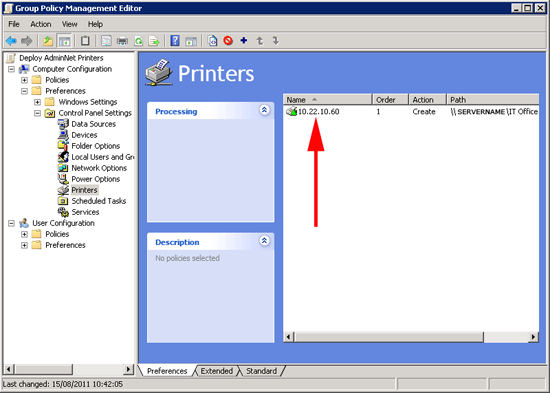The height and width of the screenshot is (393, 550).
Task: Click the Network Options tree icon
Action: [x=63, y=168]
